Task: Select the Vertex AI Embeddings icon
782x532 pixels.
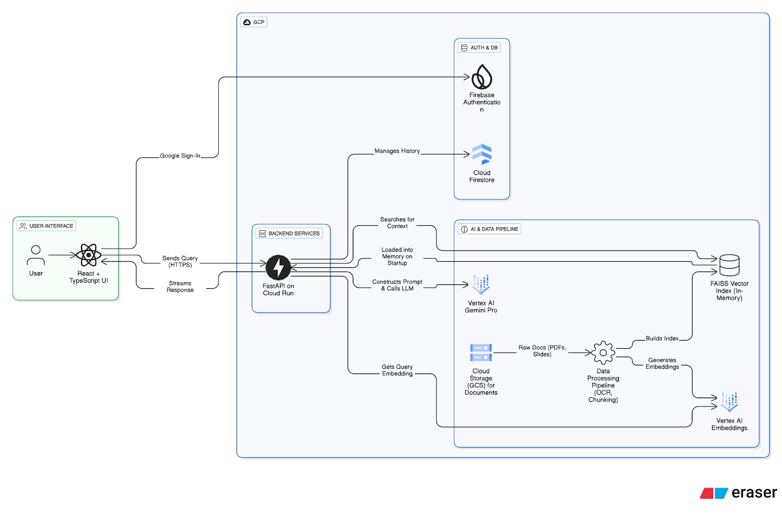Action: point(729,402)
